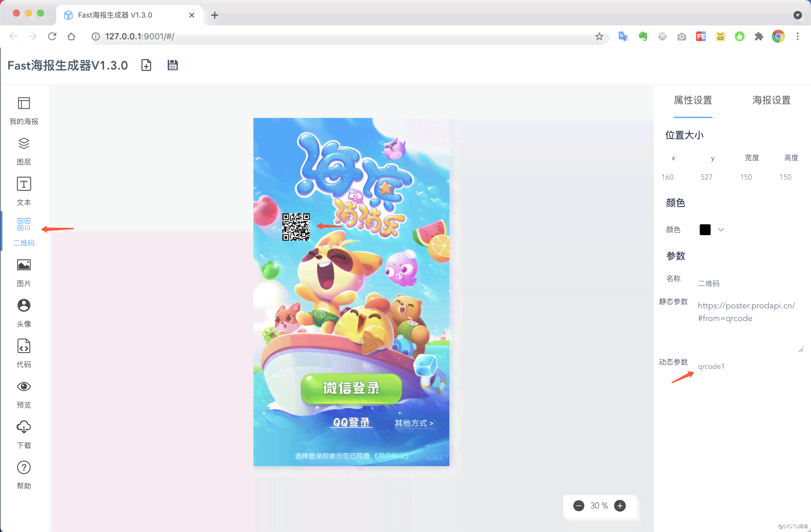811x532 pixels.
Task: Edit the 动态参数 field qrcode1
Action: tap(749, 366)
